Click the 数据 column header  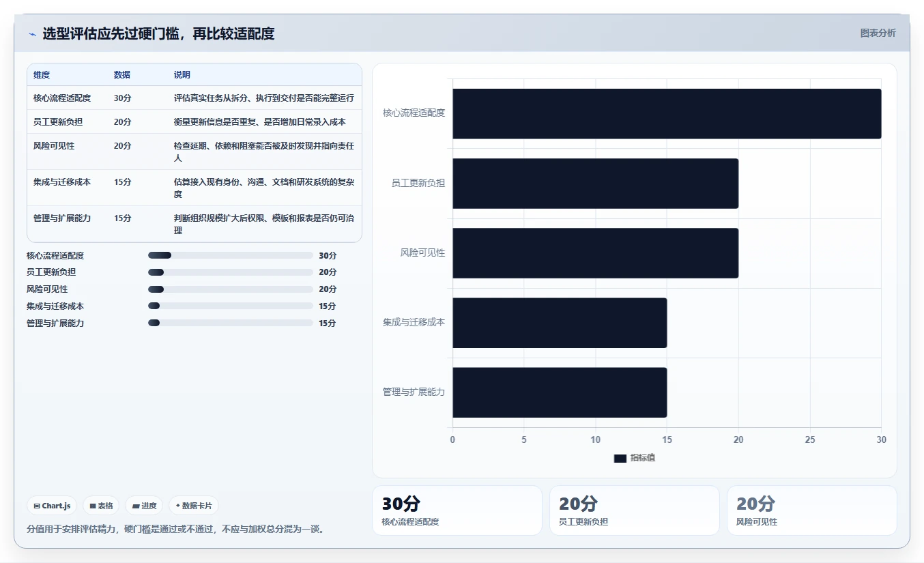[122, 74]
